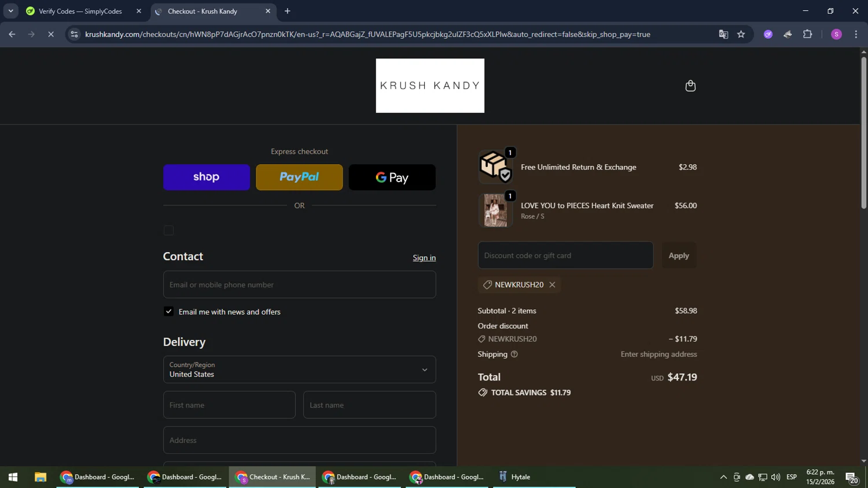Bookmark this page with the star icon
868x488 pixels.
[741, 34]
